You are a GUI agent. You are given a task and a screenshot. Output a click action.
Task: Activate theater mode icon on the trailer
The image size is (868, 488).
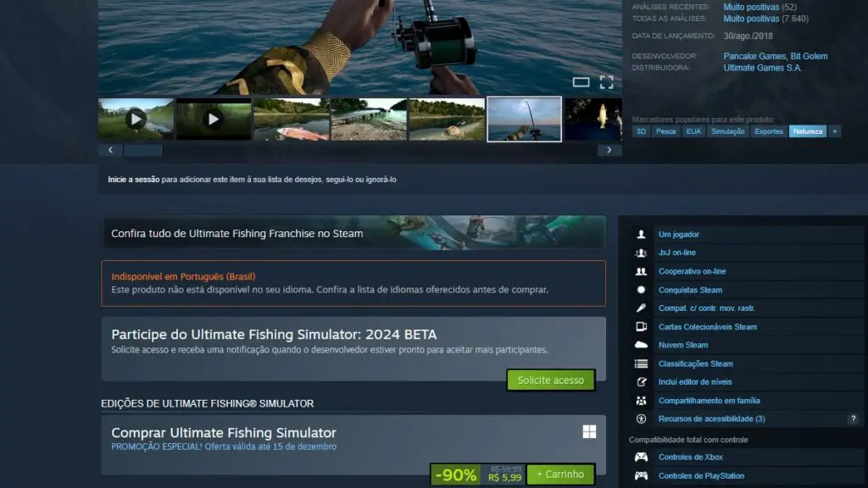point(583,82)
